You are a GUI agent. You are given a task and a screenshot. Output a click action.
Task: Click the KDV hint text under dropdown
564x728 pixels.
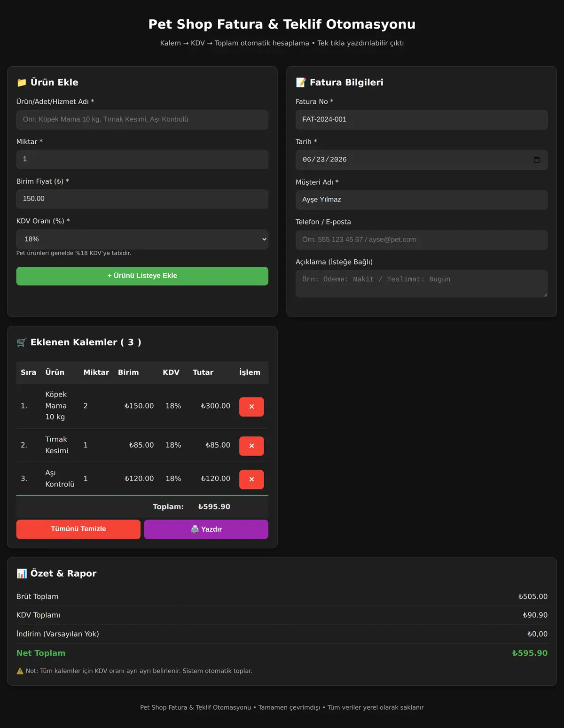point(74,253)
